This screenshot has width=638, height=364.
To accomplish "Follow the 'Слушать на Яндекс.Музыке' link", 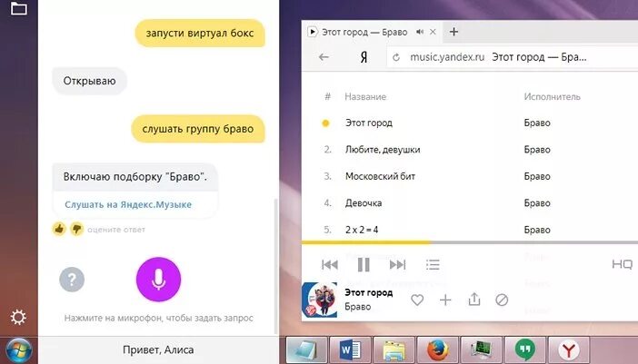I will pyautogui.click(x=128, y=204).
